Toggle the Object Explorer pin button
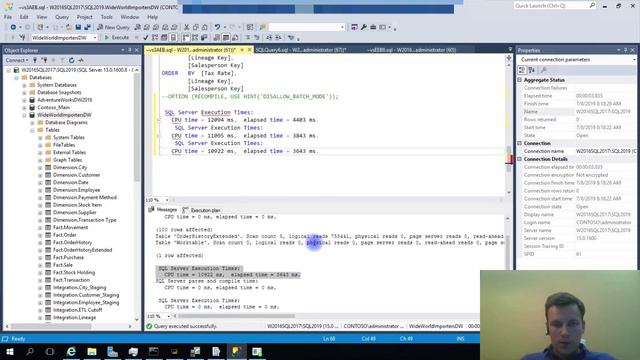The image size is (640, 360). click(130, 50)
